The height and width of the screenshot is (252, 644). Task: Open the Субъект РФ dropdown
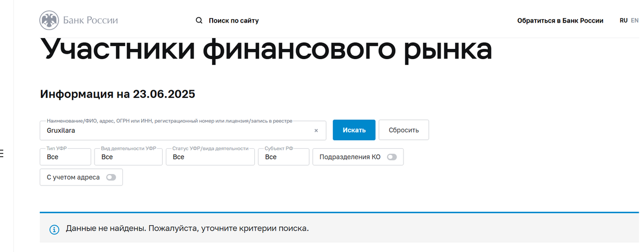click(283, 157)
